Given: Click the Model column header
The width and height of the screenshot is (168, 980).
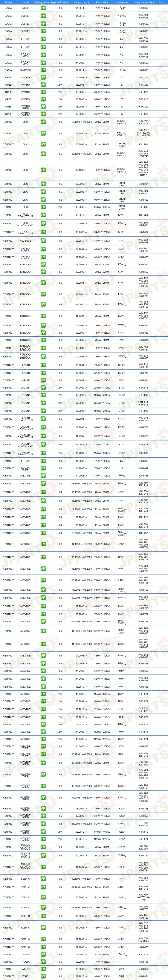Looking at the screenshot, I should (x=26, y=2).
